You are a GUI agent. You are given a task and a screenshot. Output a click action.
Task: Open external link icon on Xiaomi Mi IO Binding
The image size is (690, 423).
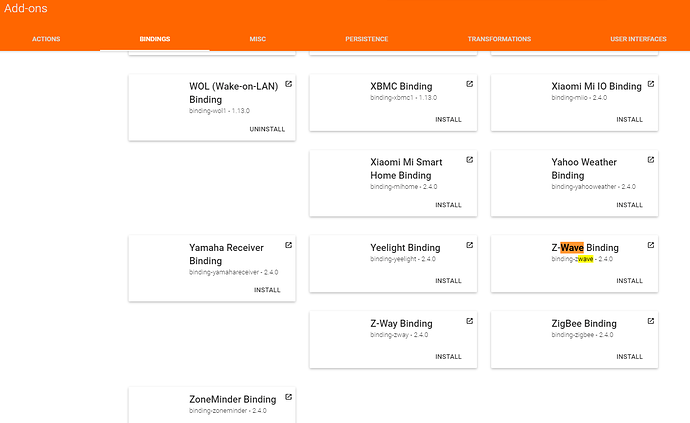pyautogui.click(x=651, y=84)
